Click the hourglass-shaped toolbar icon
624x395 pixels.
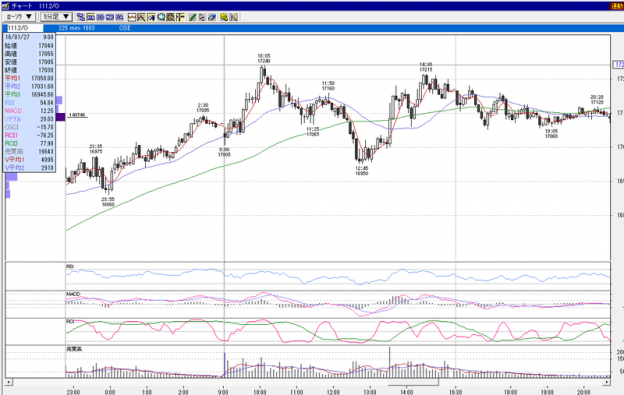pos(233,17)
